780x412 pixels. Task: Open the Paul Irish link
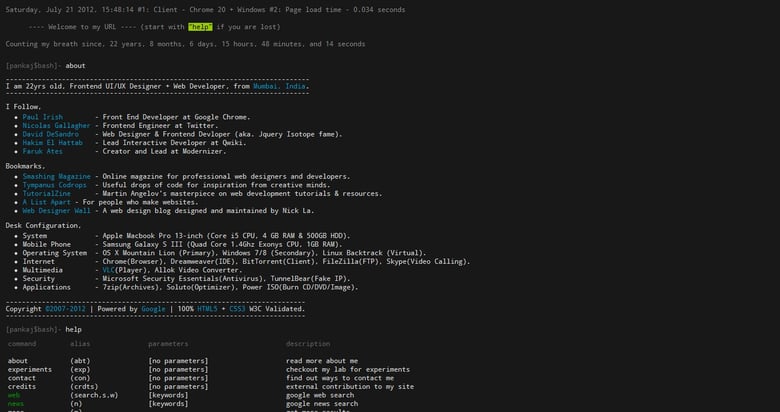tap(43, 117)
